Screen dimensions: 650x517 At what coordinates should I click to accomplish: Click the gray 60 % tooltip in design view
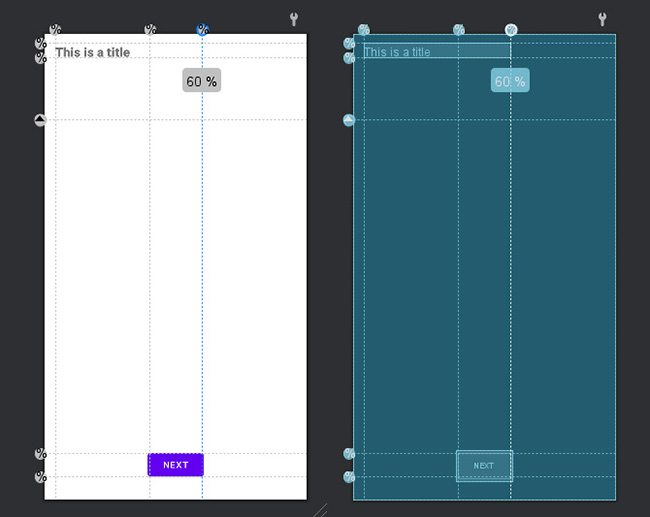coord(201,80)
